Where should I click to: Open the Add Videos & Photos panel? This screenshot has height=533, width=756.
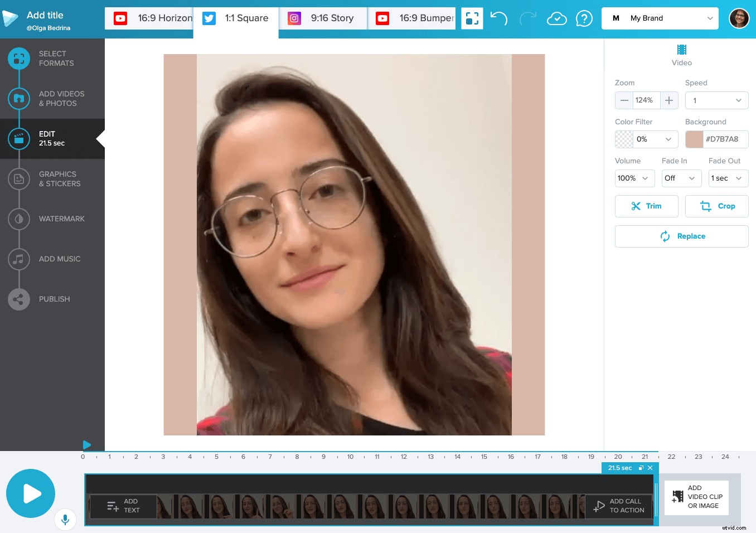[19, 99]
